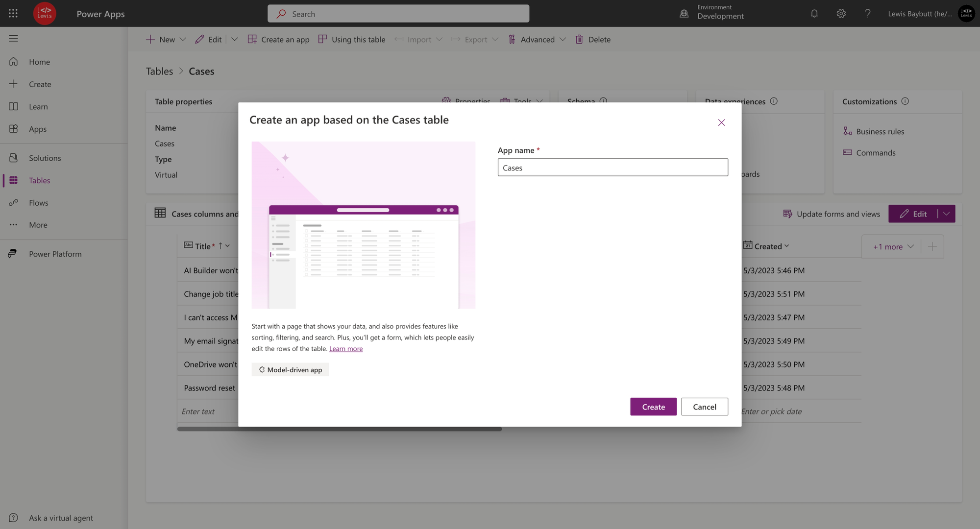Click the App name text field
Screen dimensions: 980x529
612,168
